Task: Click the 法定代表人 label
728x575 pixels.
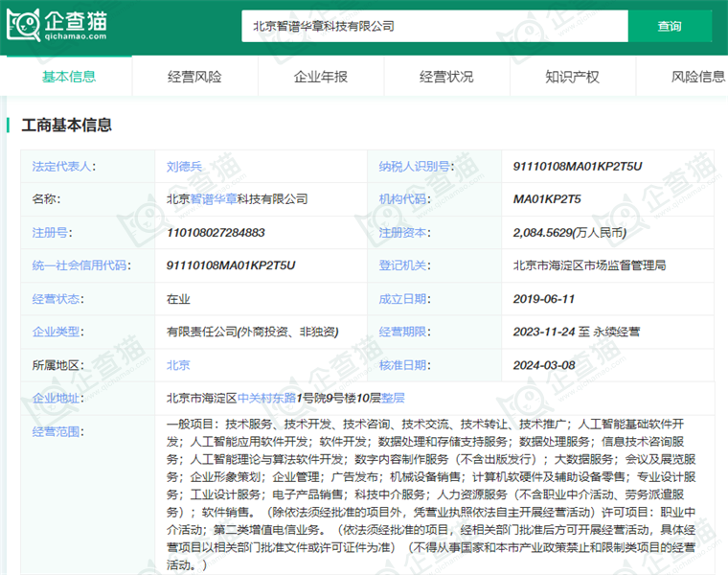Action: tap(63, 167)
